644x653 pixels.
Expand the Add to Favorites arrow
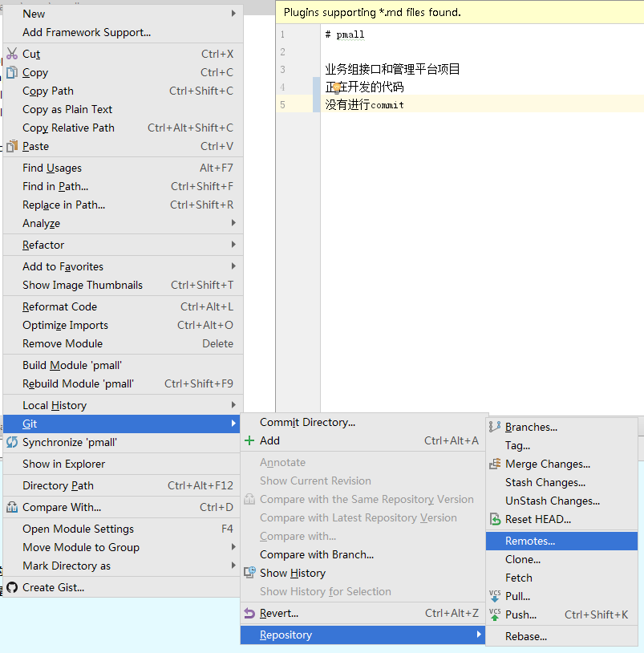tap(233, 266)
